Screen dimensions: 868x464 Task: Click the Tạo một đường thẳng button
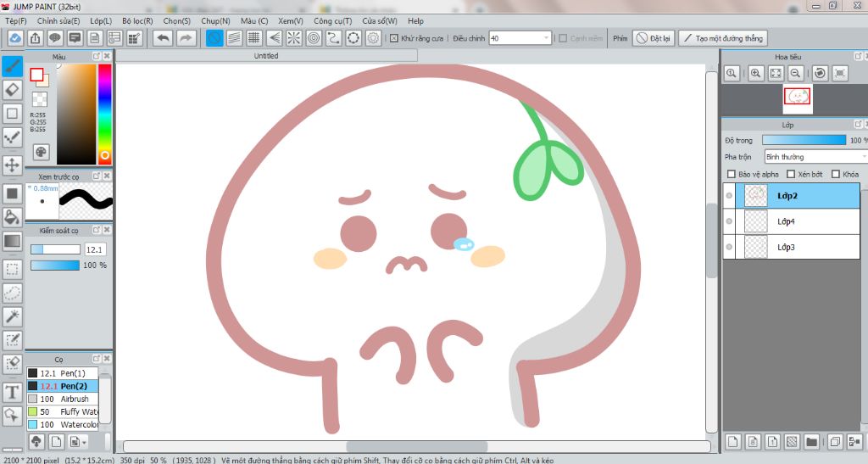pos(723,38)
